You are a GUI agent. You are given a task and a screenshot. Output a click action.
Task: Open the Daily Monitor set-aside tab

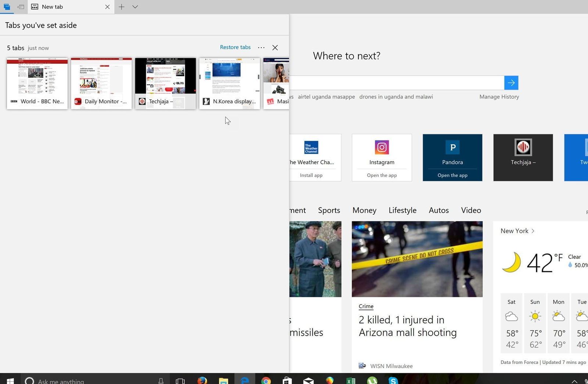101,83
